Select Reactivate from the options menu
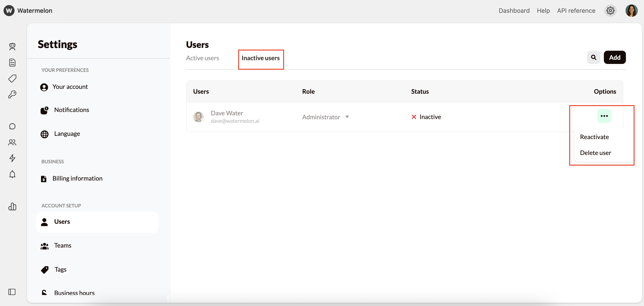The image size is (644, 306). click(595, 137)
